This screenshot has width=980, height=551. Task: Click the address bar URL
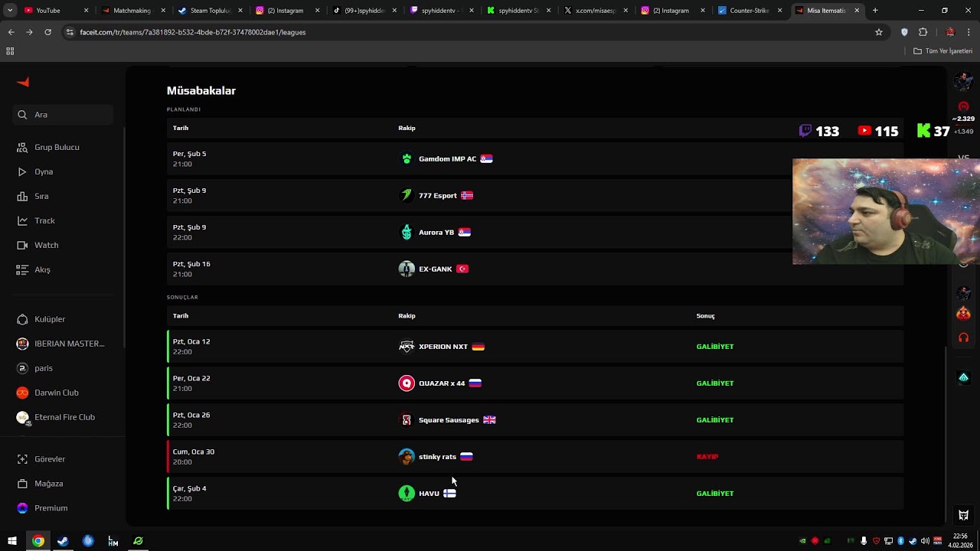(x=193, y=32)
